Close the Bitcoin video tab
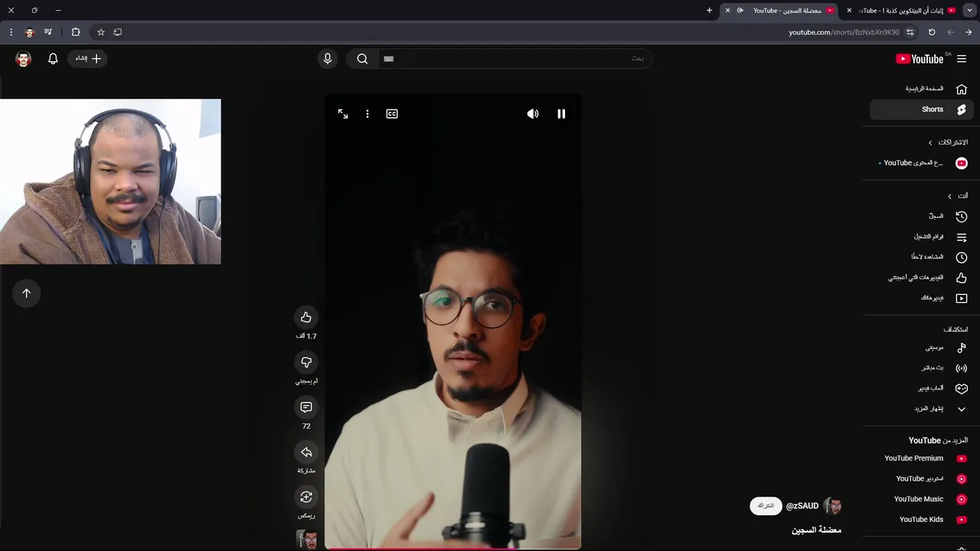 [x=849, y=11]
